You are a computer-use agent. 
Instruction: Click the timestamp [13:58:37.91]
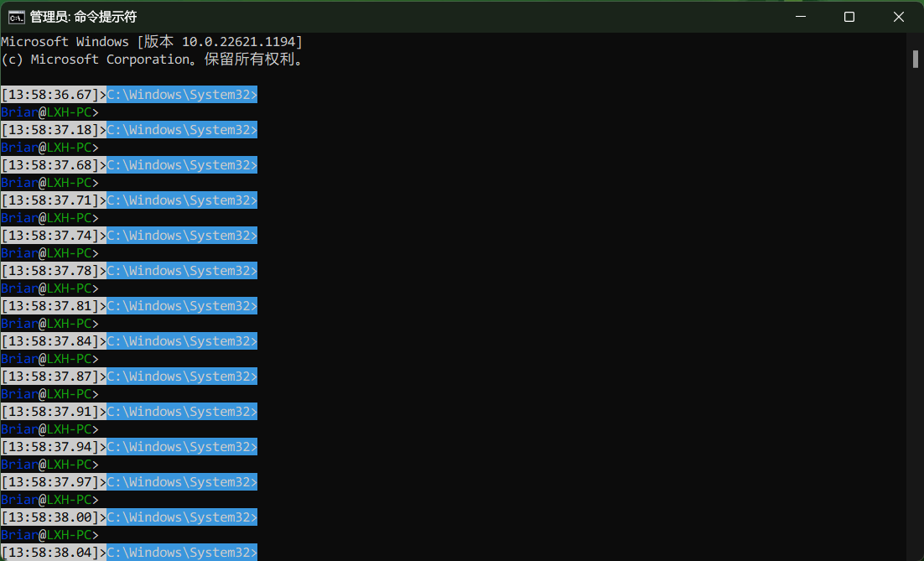point(50,412)
